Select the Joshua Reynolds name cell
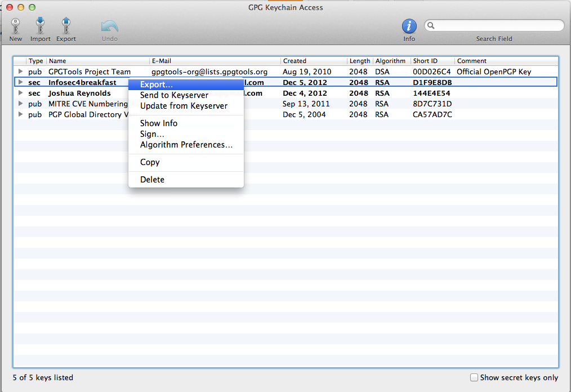Image resolution: width=571 pixels, height=392 pixels. tap(79, 93)
